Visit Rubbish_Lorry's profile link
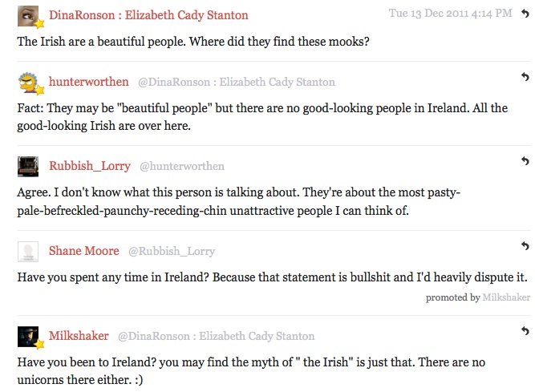Image resolution: width=535 pixels, height=392 pixels. (x=89, y=166)
